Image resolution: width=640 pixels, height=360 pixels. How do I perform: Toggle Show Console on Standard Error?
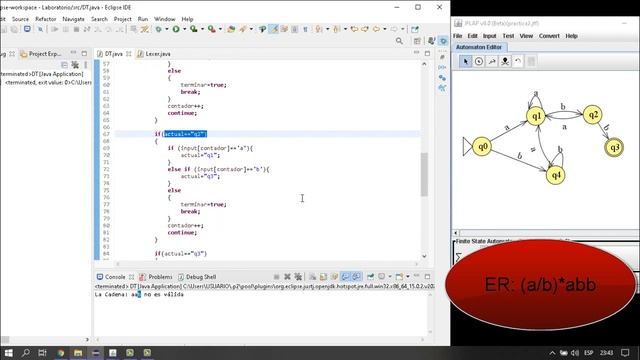pos(356,277)
